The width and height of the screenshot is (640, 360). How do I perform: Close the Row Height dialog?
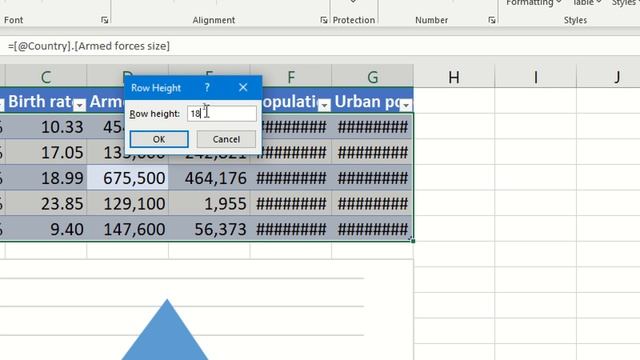click(x=243, y=87)
